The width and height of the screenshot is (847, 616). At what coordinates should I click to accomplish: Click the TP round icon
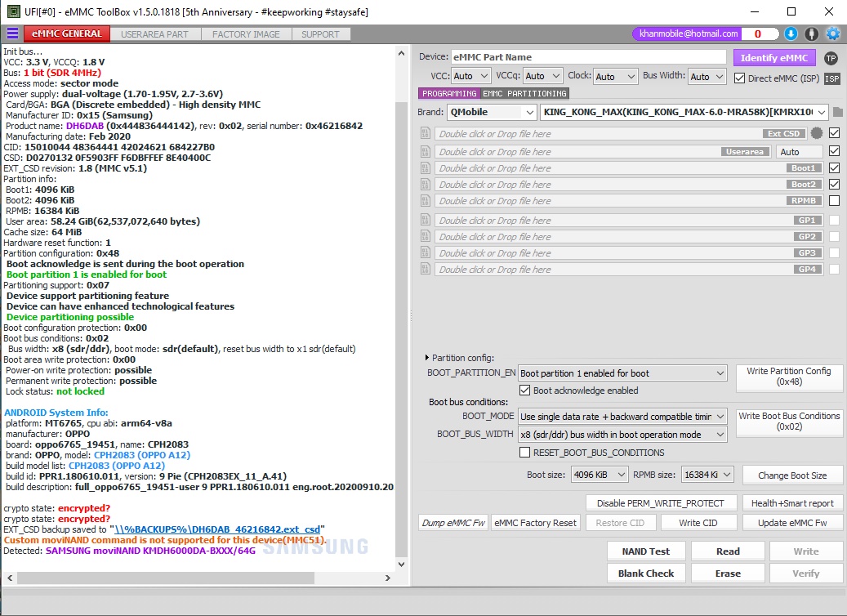point(831,58)
